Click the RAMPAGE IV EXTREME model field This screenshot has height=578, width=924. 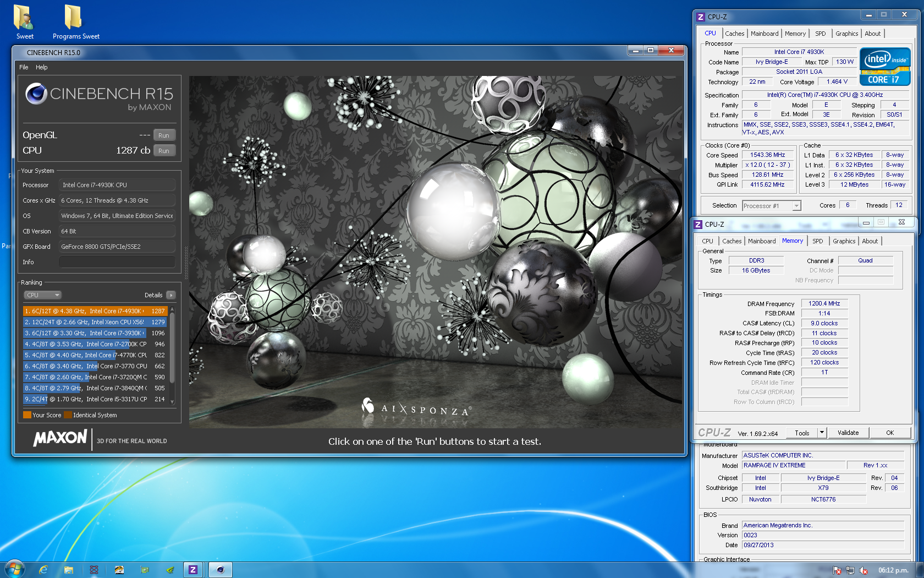coord(793,465)
